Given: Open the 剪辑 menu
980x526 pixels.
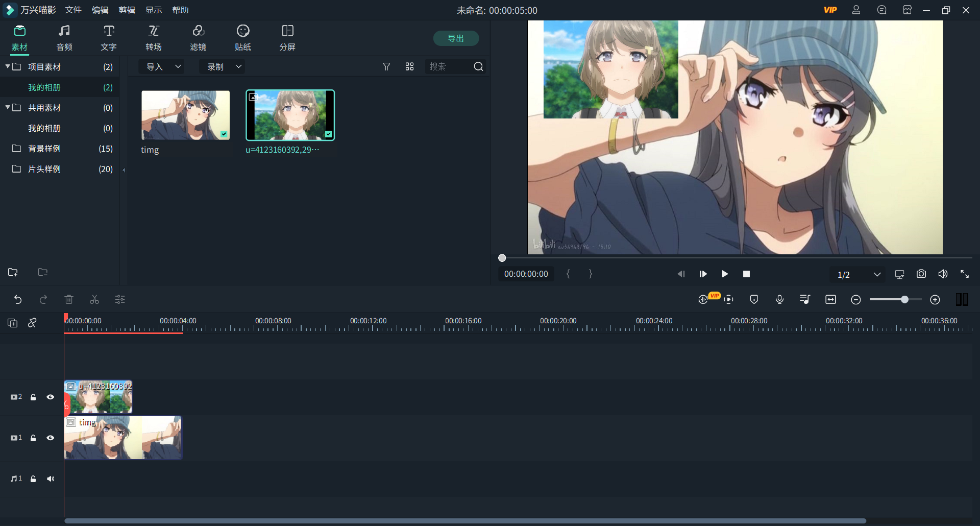Looking at the screenshot, I should pyautogui.click(x=127, y=10).
